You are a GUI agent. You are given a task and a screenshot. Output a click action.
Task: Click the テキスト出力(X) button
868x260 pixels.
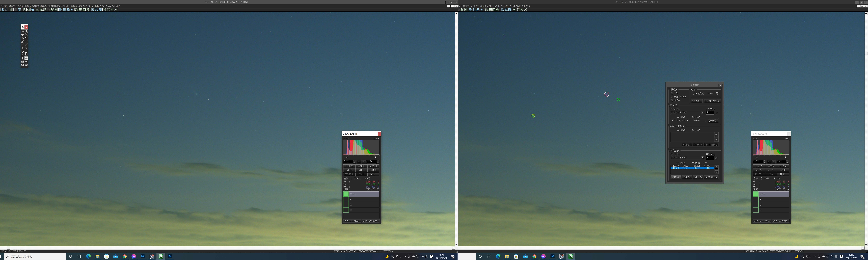tap(713, 101)
